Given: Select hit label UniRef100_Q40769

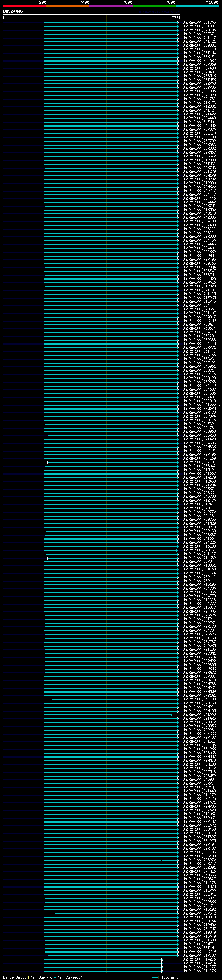Looking at the screenshot, I should (199, 703).
